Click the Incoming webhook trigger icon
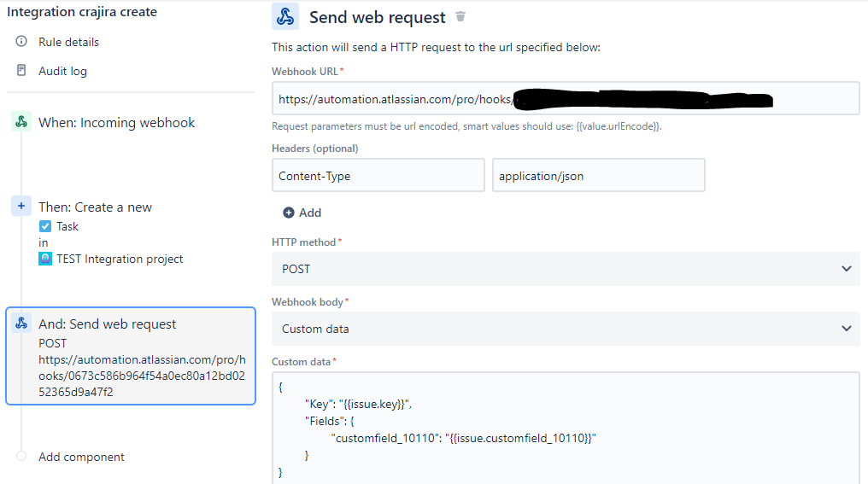The image size is (868, 484). pyautogui.click(x=21, y=122)
